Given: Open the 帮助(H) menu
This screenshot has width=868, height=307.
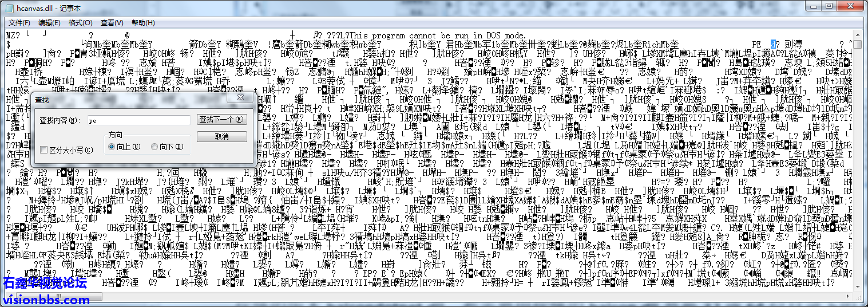Looking at the screenshot, I should (x=143, y=23).
